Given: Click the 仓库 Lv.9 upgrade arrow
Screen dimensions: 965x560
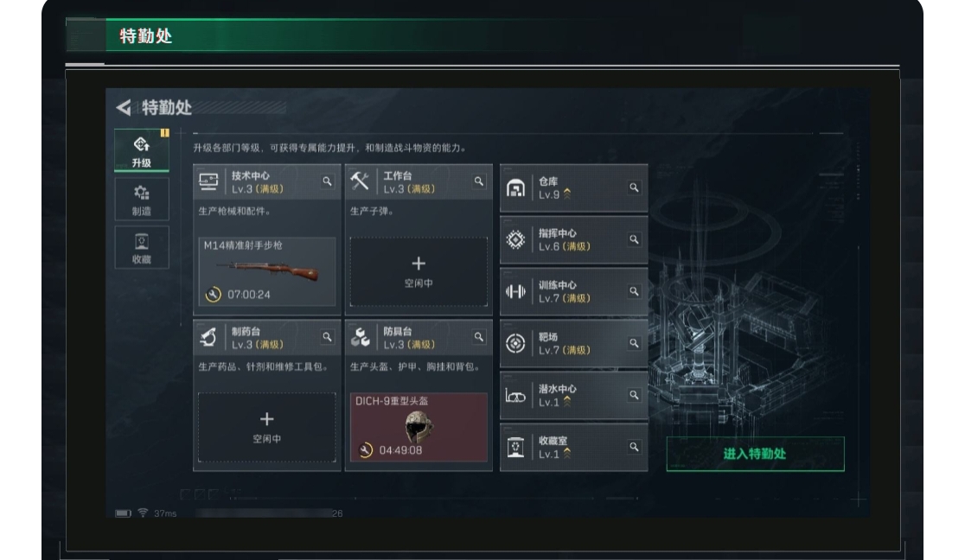Looking at the screenshot, I should coord(567,194).
